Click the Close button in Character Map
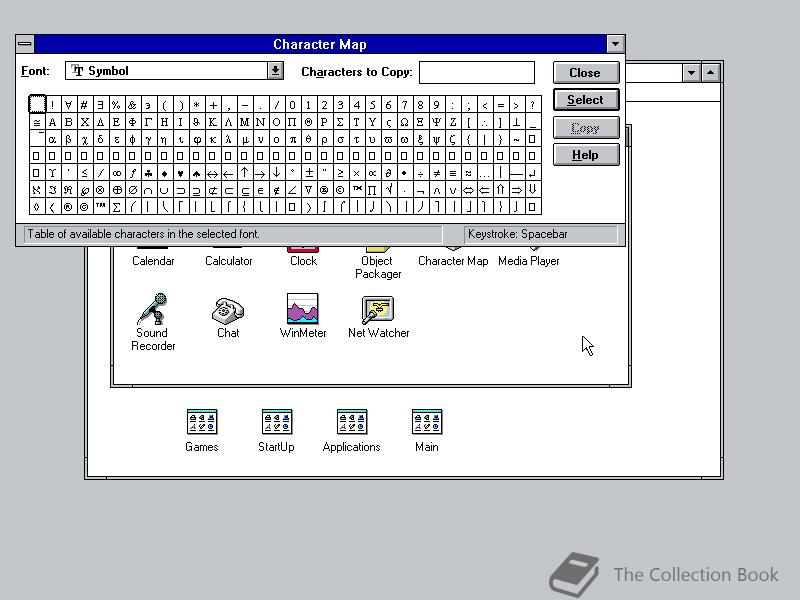 pos(586,72)
